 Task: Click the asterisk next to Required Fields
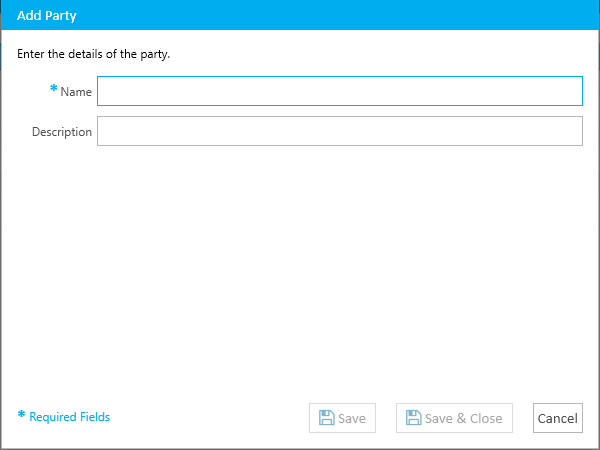pos(21,414)
